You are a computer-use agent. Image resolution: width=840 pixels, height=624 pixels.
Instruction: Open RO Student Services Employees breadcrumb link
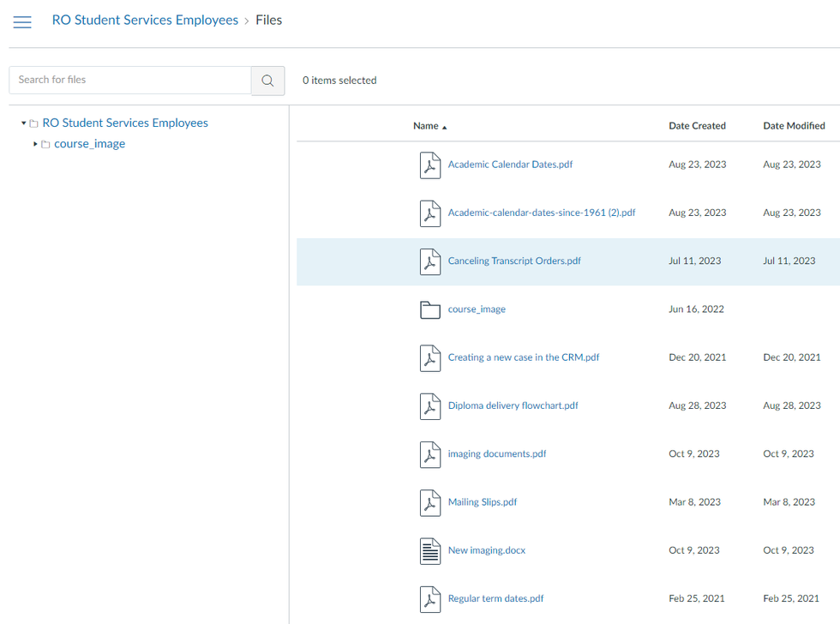coord(145,20)
